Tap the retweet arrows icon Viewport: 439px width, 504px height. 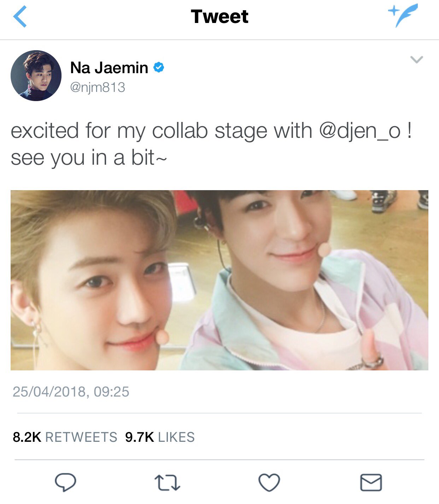(167, 483)
